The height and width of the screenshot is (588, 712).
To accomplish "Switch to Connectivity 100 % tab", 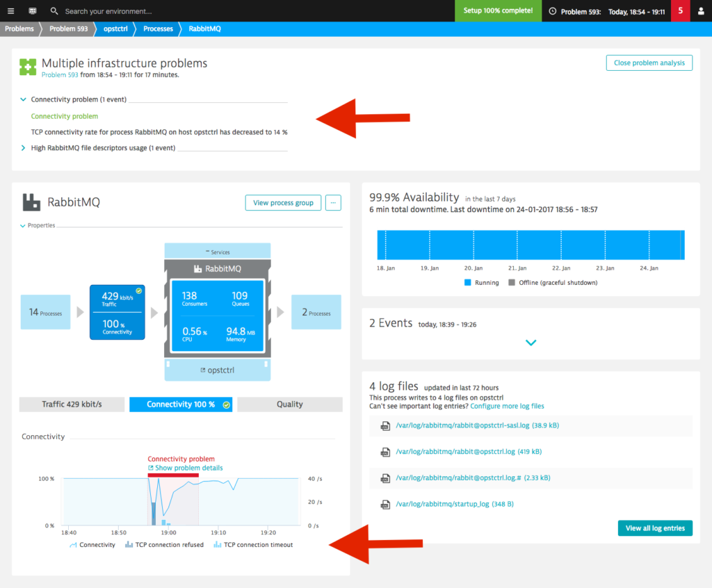I will (181, 404).
